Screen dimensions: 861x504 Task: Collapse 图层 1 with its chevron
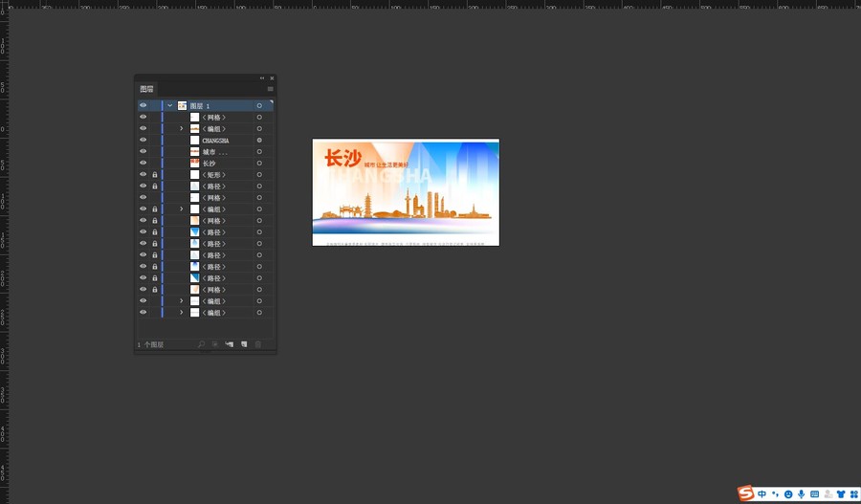pyautogui.click(x=169, y=105)
